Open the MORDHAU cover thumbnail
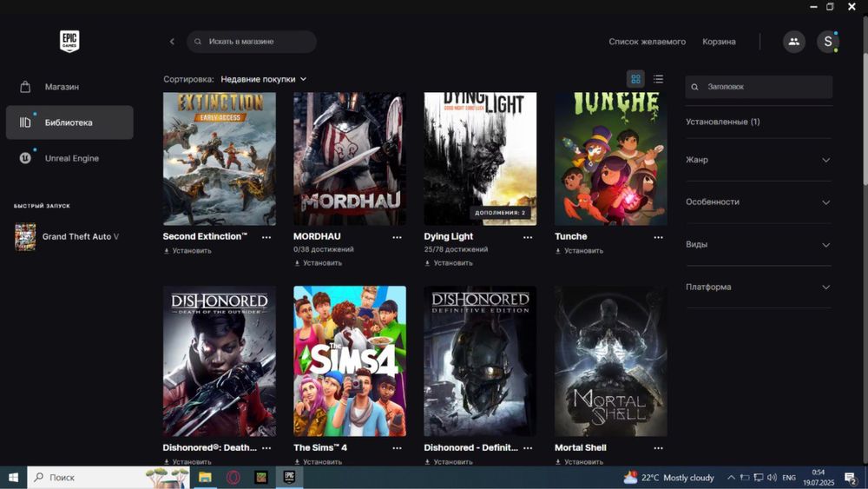 coord(350,159)
